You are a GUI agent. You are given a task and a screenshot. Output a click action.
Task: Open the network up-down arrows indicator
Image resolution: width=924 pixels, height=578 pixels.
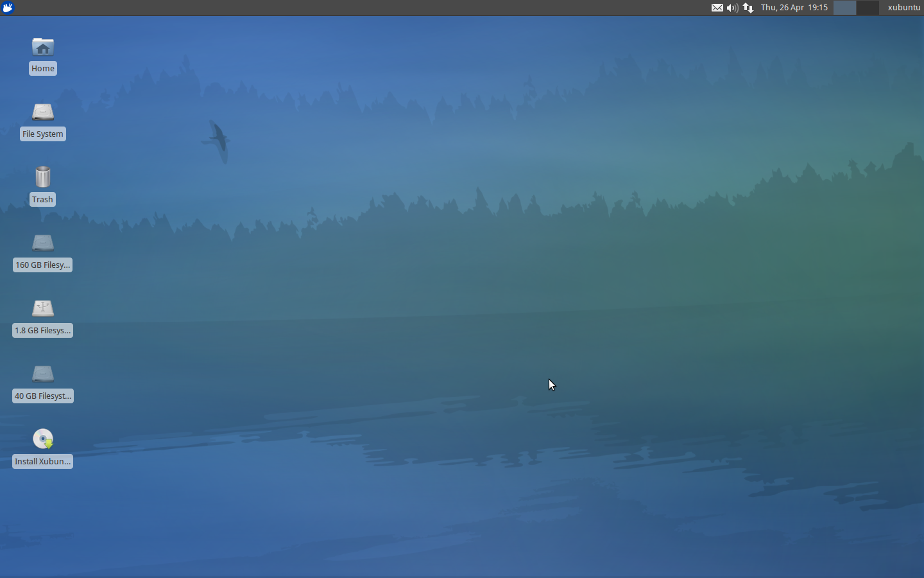click(748, 8)
